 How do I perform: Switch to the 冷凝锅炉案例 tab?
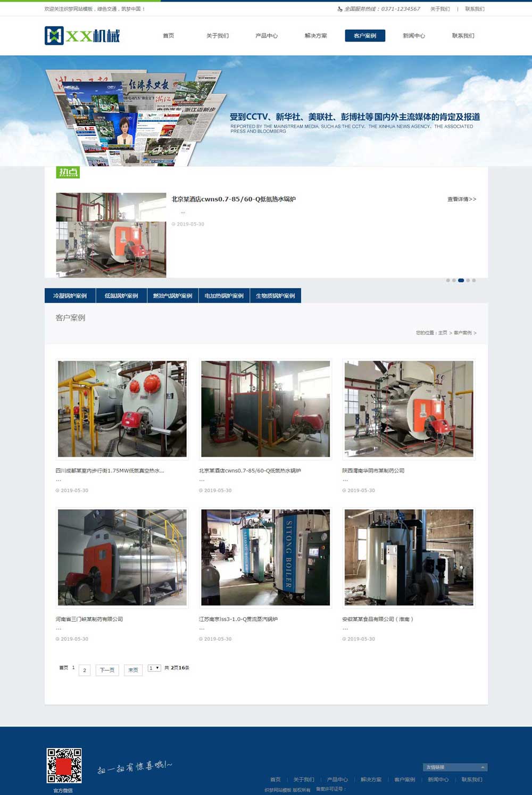[70, 296]
